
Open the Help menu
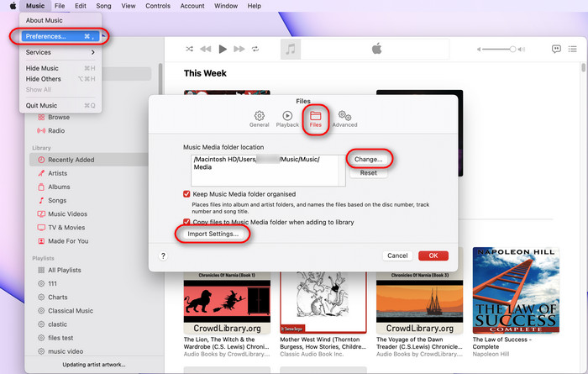[x=254, y=6]
